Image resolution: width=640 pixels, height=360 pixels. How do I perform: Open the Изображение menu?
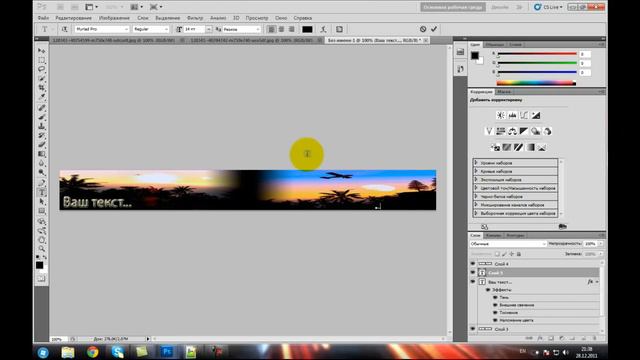[114, 18]
